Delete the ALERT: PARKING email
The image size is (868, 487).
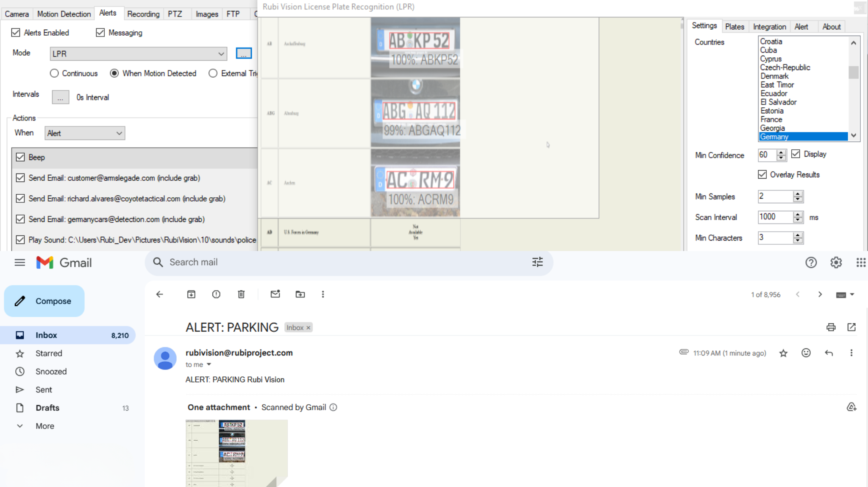tap(241, 294)
